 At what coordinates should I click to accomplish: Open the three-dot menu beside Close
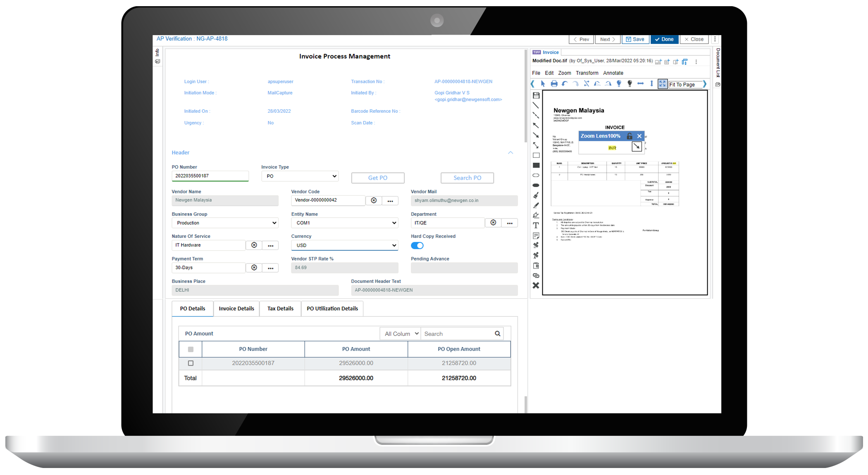(715, 39)
